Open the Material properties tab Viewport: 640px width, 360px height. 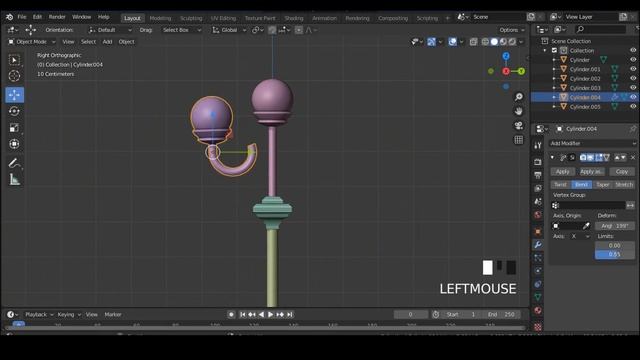pos(538,310)
